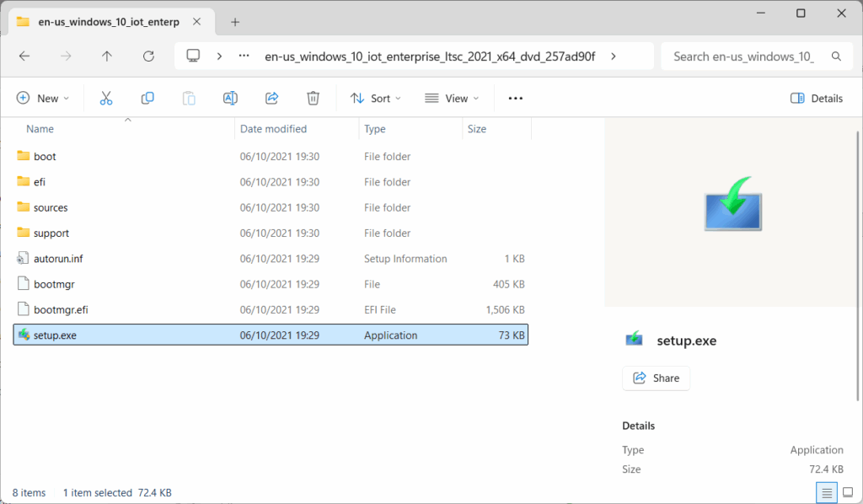Select the sources folder row

point(271,207)
